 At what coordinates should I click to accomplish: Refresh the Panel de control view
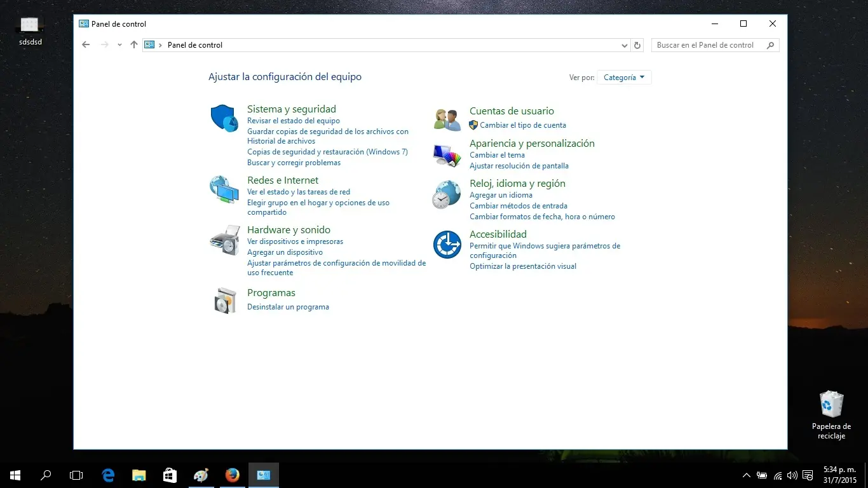coord(637,45)
